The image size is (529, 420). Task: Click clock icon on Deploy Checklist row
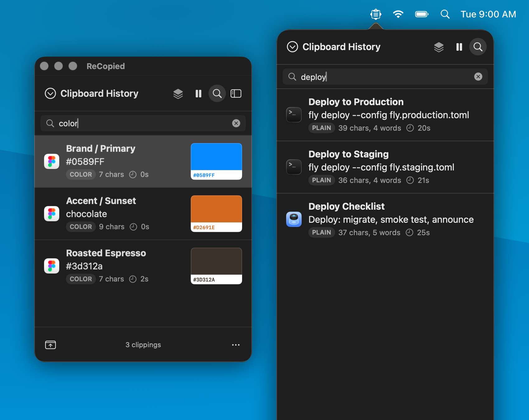(410, 232)
